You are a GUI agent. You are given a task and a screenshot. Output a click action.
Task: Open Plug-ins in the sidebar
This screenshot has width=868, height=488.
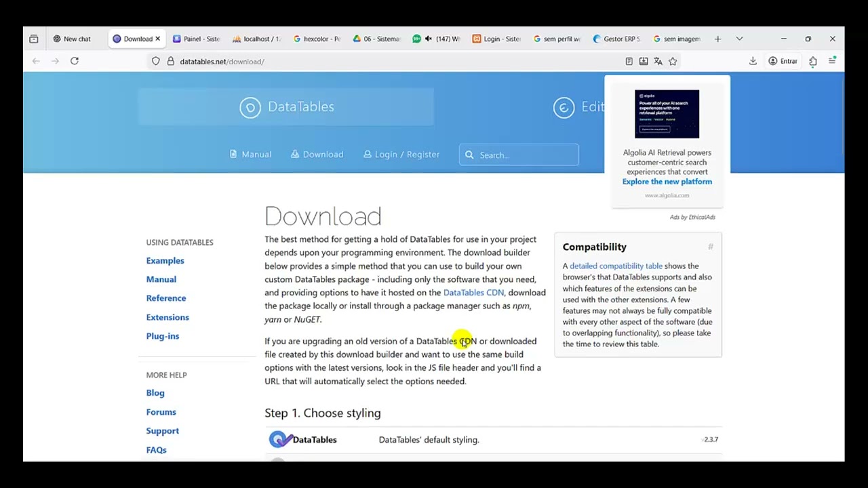[x=162, y=336]
